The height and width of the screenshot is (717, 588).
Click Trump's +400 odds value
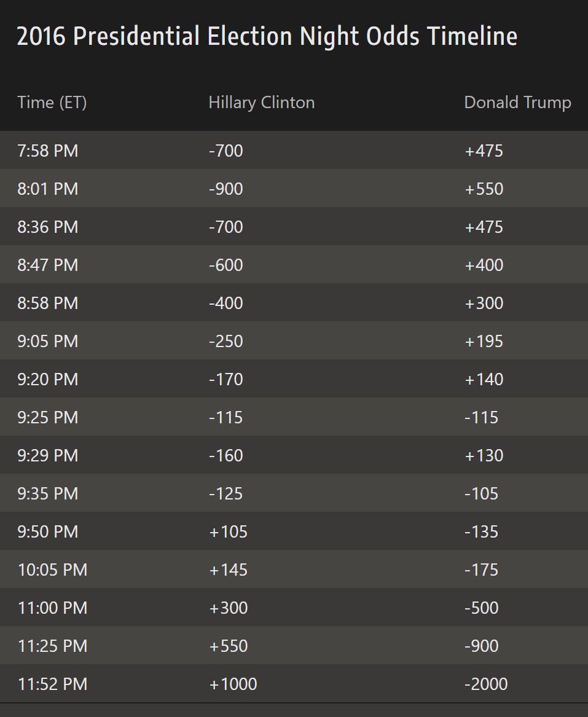tap(484, 265)
